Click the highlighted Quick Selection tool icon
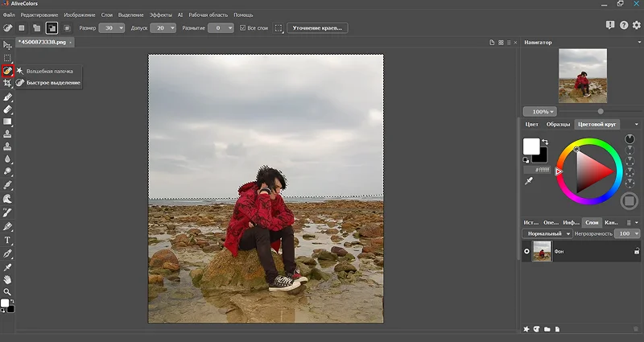The width and height of the screenshot is (644, 342). tap(7, 71)
